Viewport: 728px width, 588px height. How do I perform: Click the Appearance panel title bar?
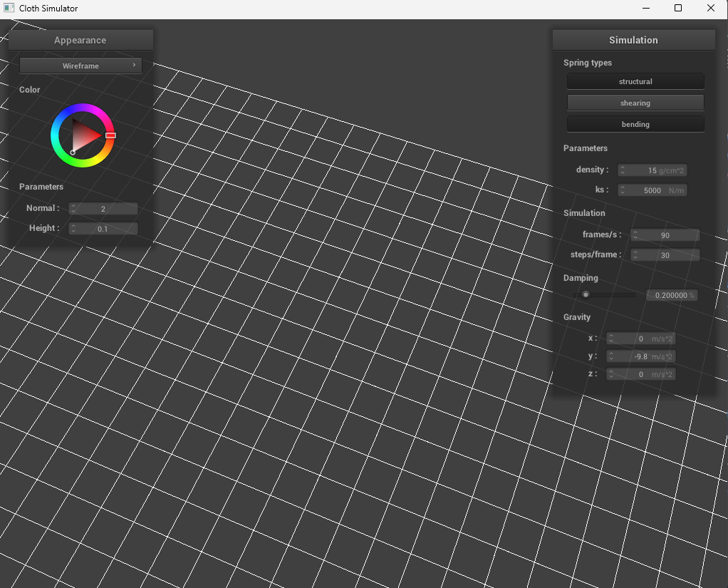click(80, 40)
